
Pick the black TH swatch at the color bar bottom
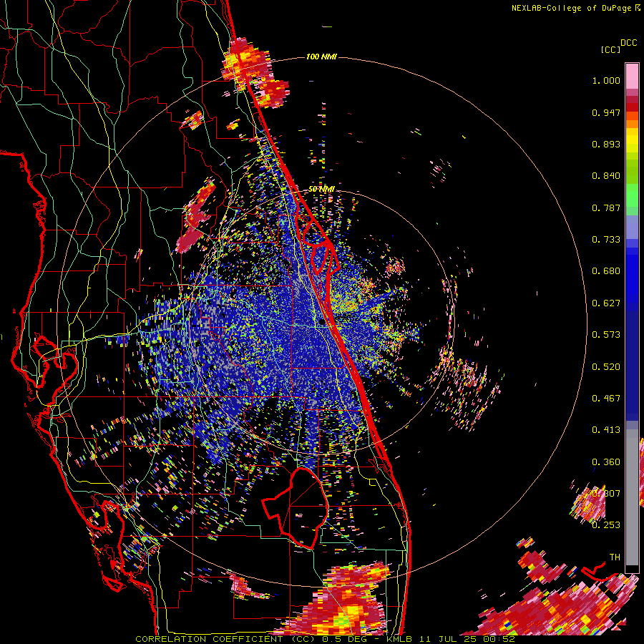(632, 569)
